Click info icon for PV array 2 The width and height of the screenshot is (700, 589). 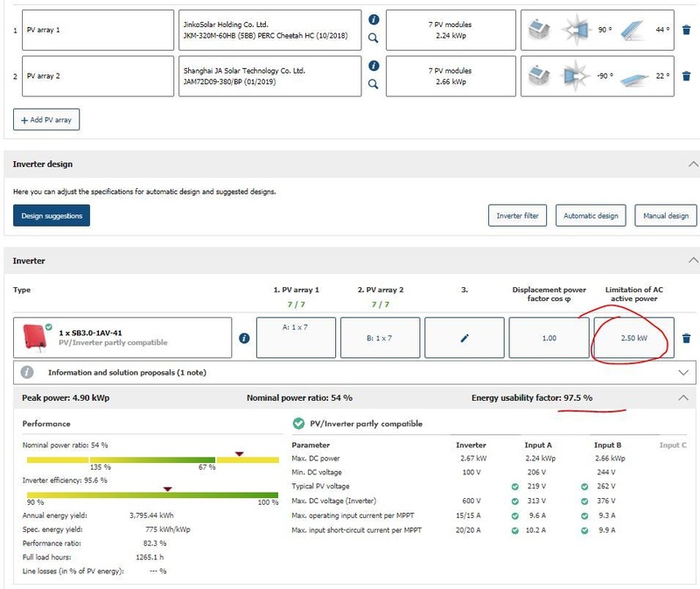pyautogui.click(x=374, y=66)
